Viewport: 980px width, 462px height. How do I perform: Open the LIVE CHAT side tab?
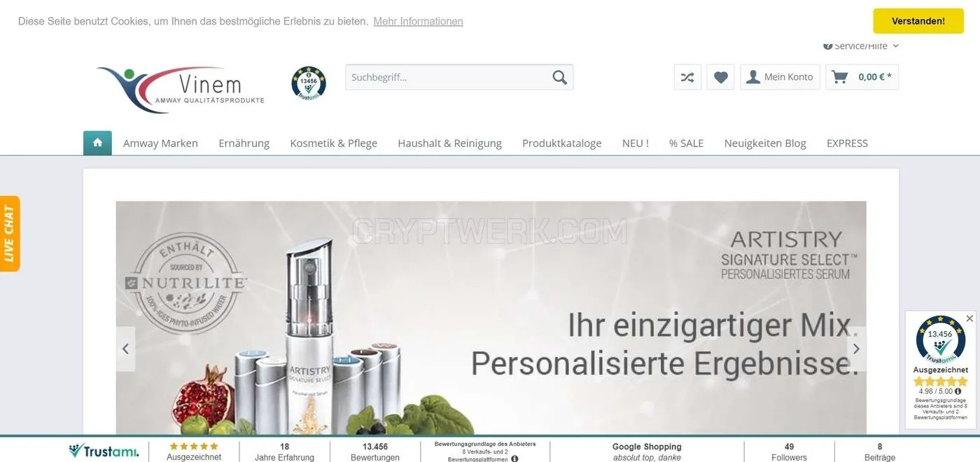(9, 233)
